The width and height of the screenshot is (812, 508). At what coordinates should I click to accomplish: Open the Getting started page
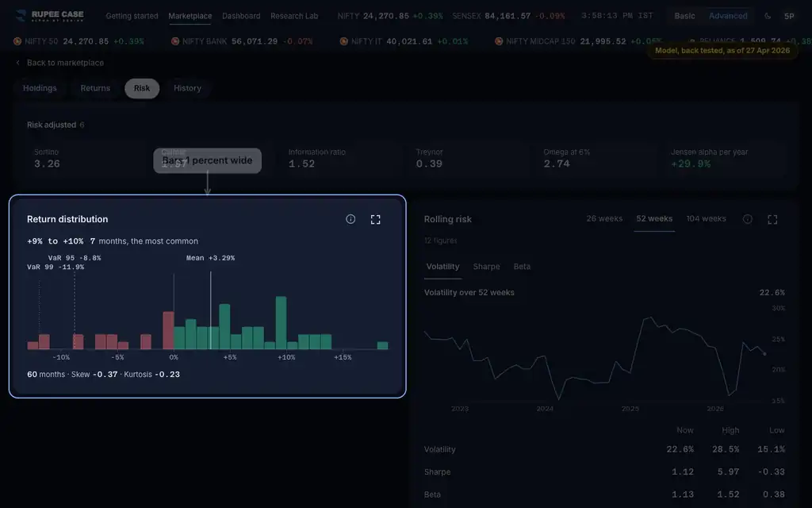click(132, 16)
